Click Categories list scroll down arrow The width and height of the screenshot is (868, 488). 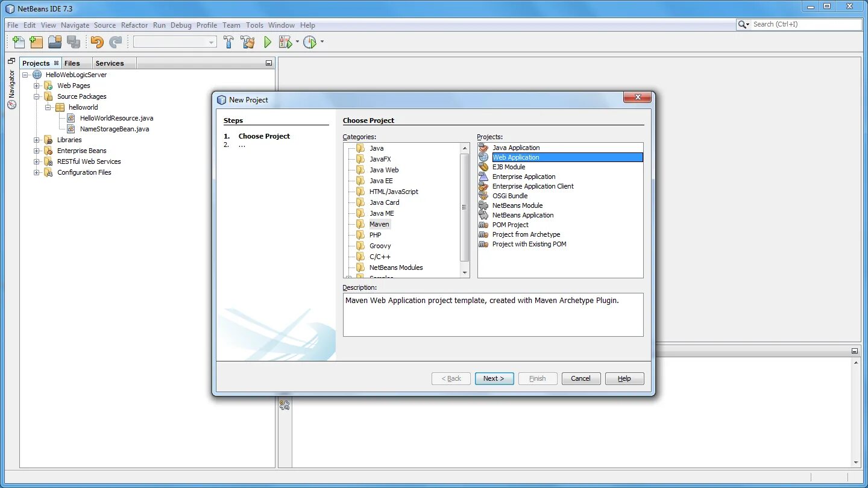465,273
